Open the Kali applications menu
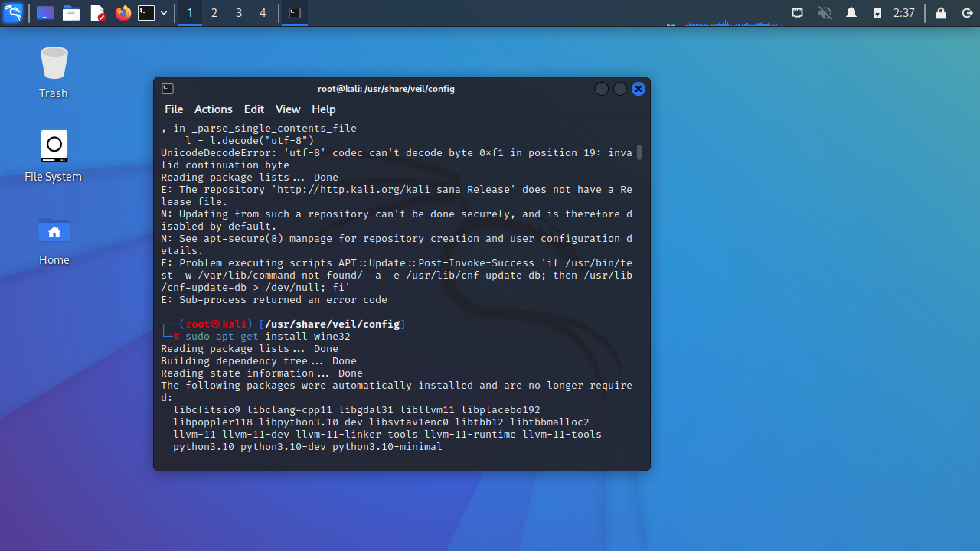 pos(13,13)
